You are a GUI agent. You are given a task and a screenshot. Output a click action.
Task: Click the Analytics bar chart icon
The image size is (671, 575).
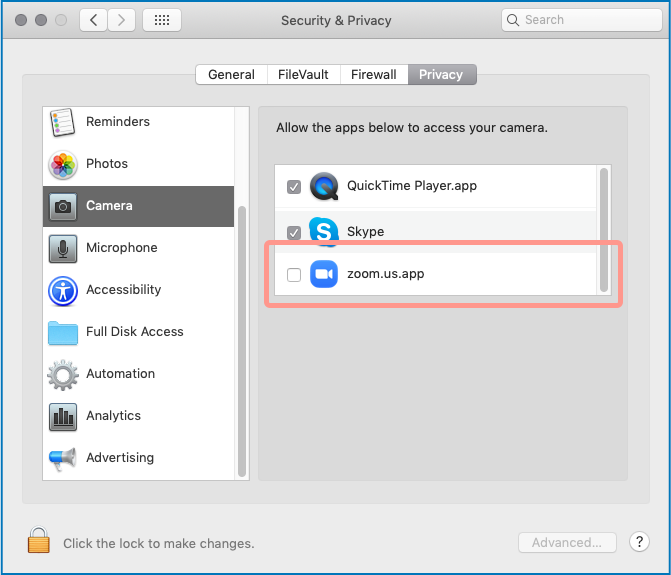(63, 417)
